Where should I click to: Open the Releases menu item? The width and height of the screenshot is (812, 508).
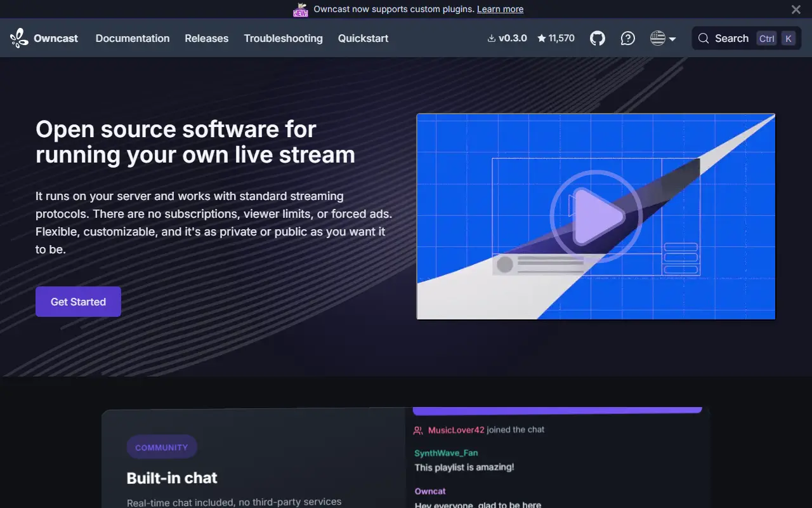tap(207, 38)
